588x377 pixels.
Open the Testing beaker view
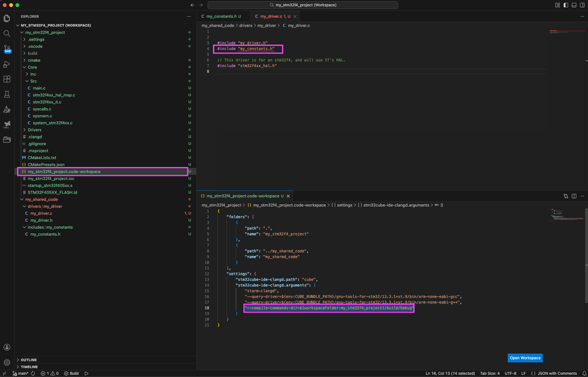click(6, 94)
